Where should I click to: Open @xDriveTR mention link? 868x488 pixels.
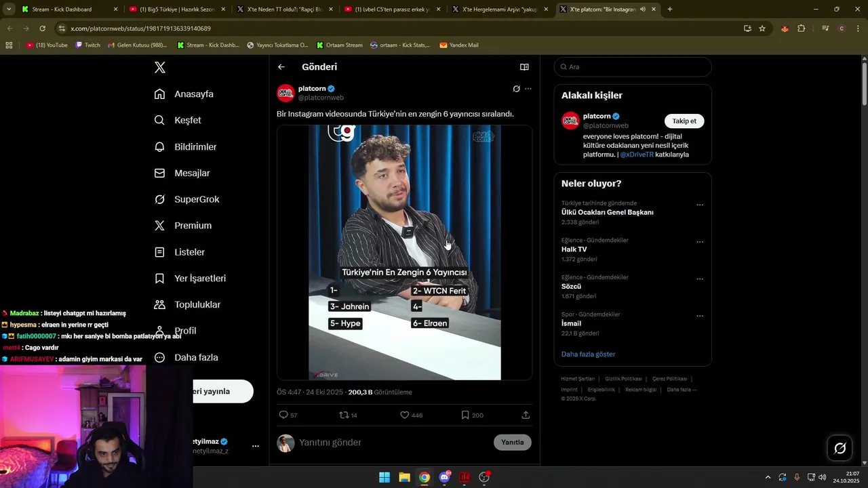[637, 155]
